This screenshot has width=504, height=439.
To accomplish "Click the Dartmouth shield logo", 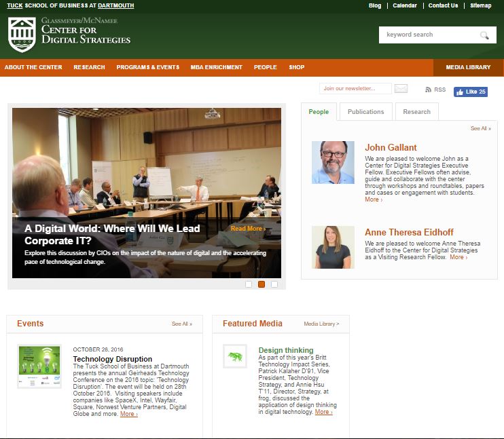I will [x=22, y=35].
